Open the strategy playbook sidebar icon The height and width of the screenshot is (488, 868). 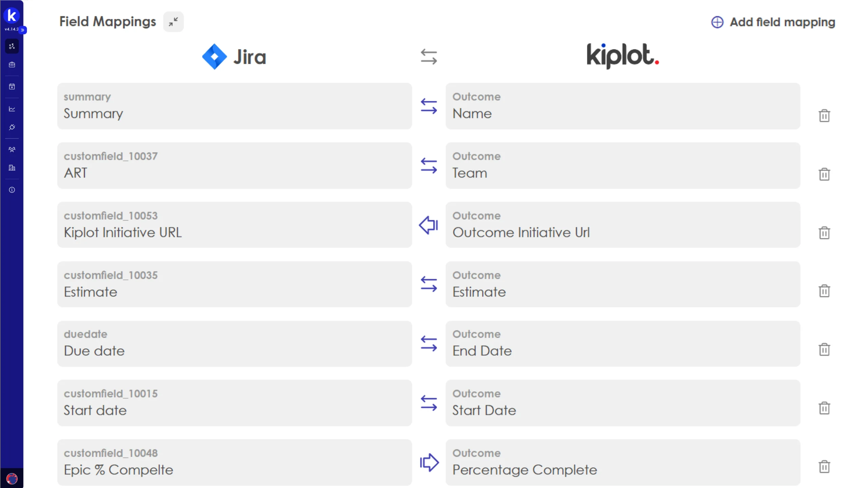12,46
